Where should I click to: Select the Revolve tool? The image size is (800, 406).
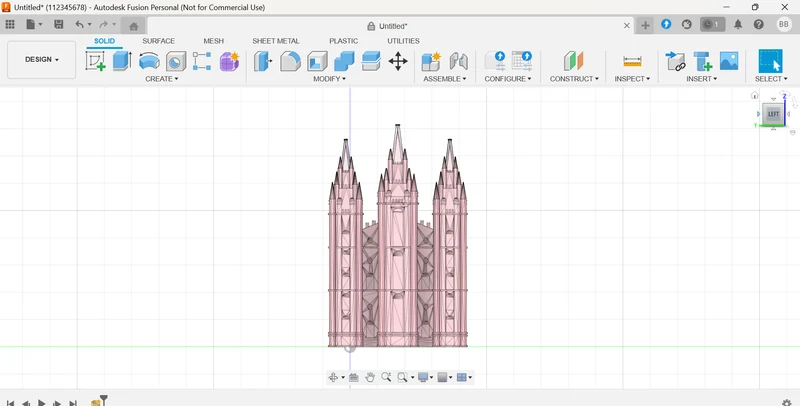click(x=149, y=62)
